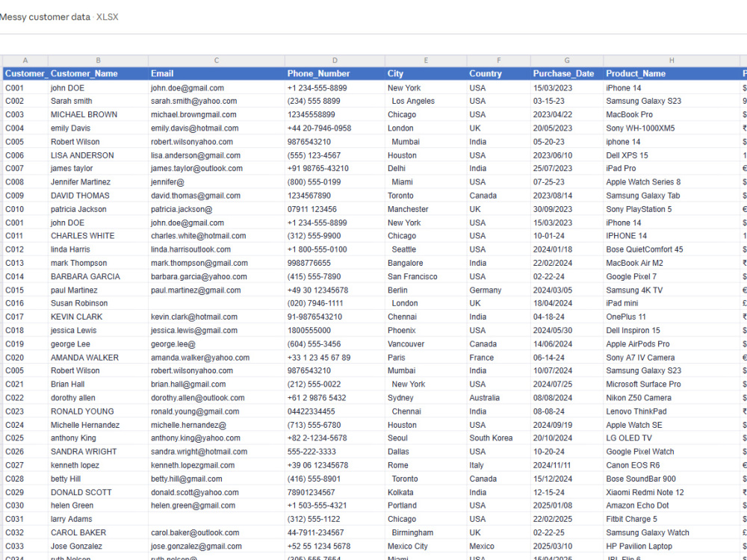Select country cell 'South Korea'
Screen dimensions: 747x560
click(x=499, y=438)
